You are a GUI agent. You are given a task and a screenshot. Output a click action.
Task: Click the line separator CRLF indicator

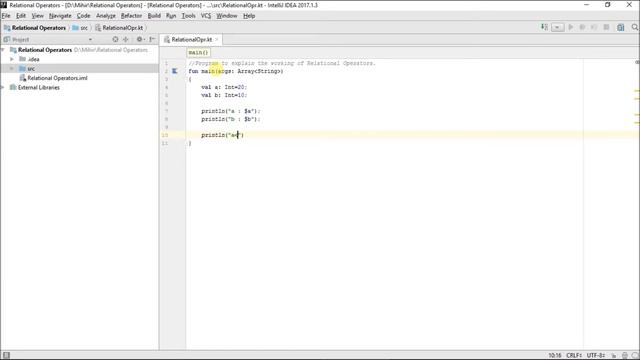(574, 356)
